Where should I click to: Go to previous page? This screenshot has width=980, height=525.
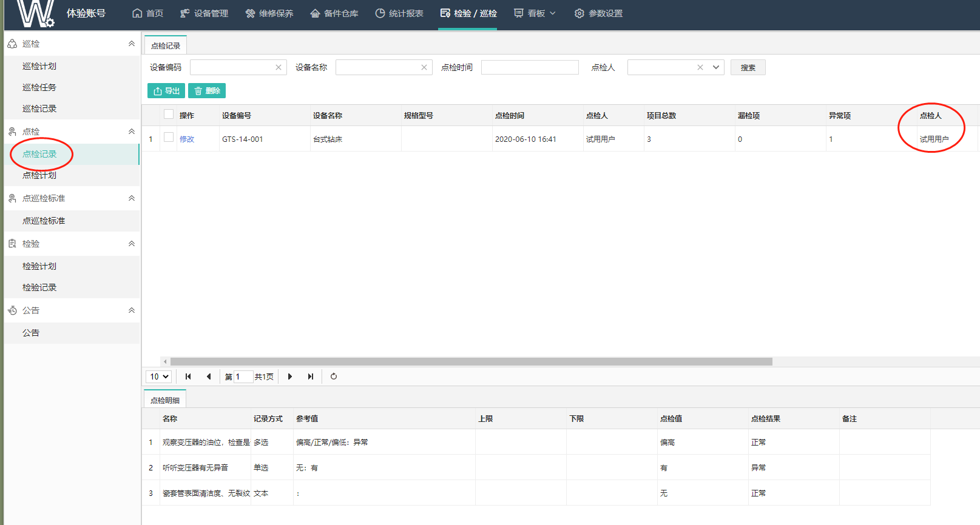click(209, 376)
